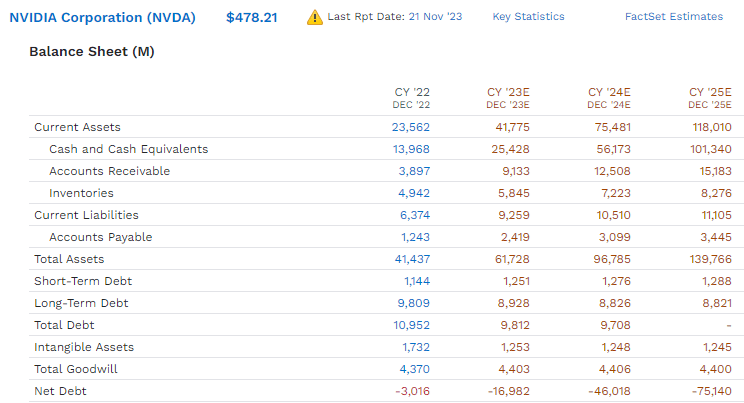
Task: Select the Accounts Payable row label
Action: tap(100, 237)
